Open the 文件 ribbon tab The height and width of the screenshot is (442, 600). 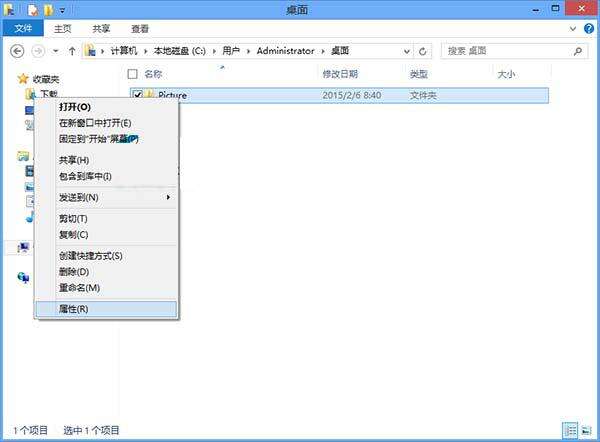tap(23, 28)
